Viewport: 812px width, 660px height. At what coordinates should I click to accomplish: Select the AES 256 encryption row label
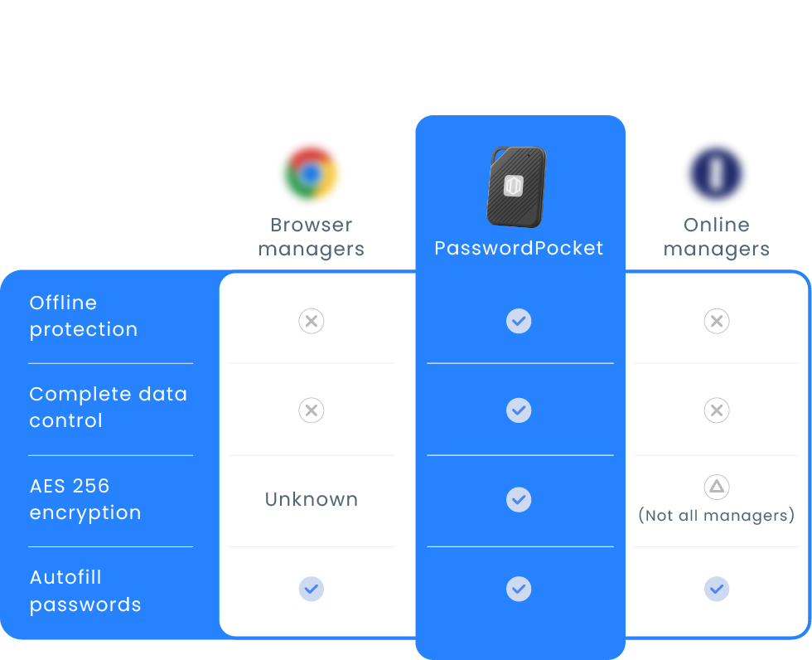click(x=85, y=499)
